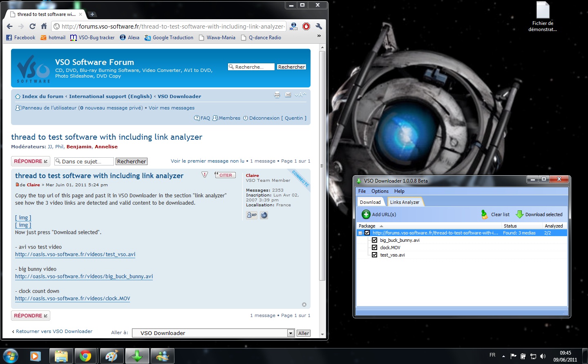588x364 pixels.
Task: Open the Paint palette taskbar icon
Action: 111,356
